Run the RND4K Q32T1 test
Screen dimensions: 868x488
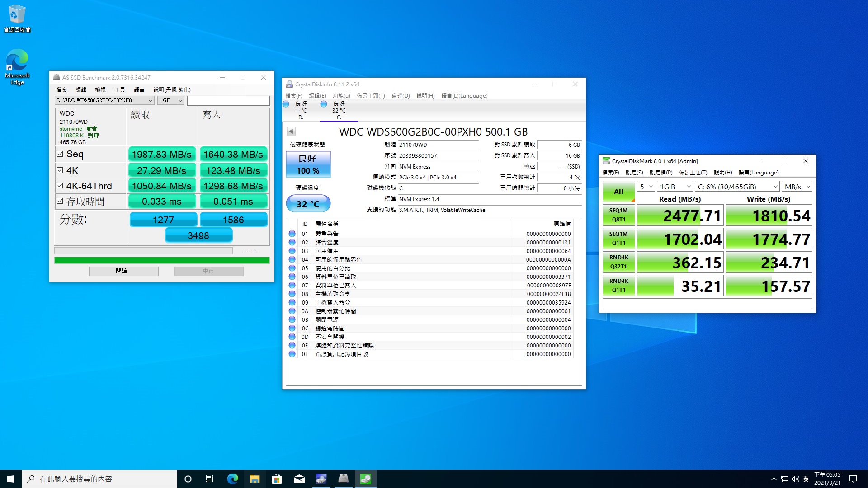[618, 262]
